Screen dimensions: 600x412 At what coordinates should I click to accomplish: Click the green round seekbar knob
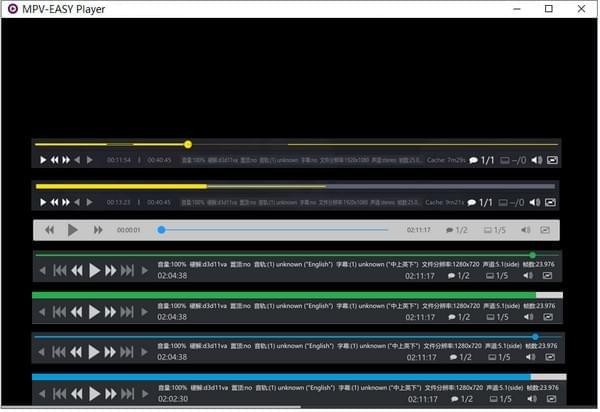(532, 255)
